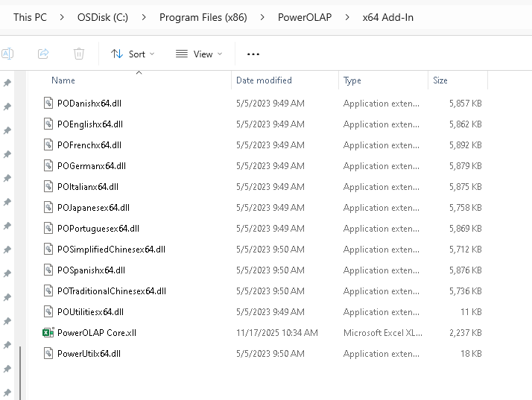The height and width of the screenshot is (400, 532).
Task: Go to This PC in breadcrumb
Action: point(30,17)
